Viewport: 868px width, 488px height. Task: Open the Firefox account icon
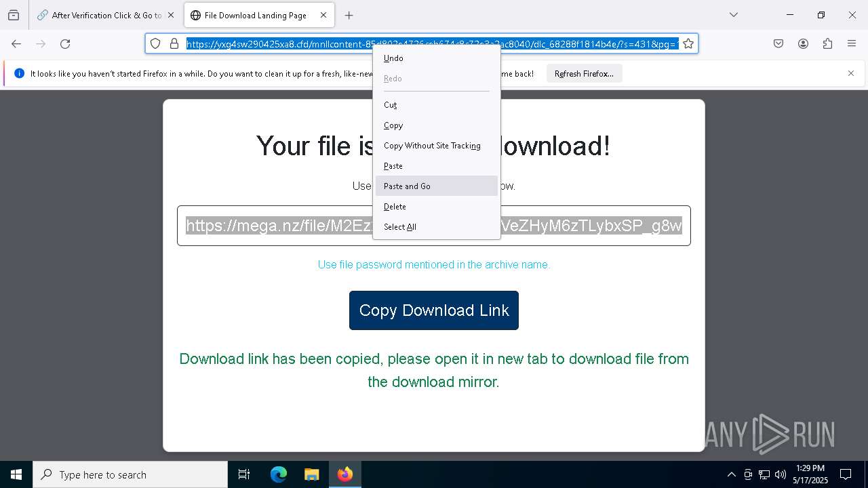803,44
